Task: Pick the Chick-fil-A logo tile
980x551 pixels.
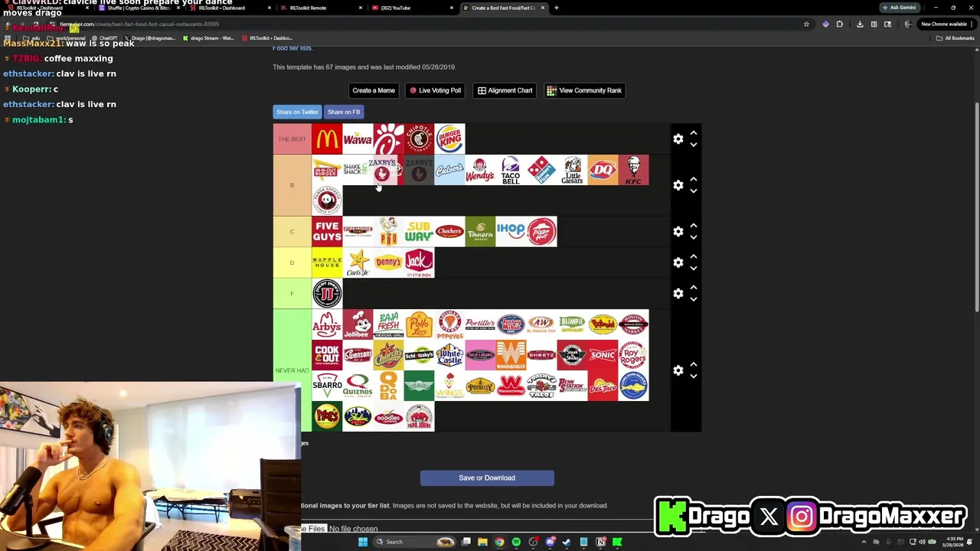Action: [x=388, y=139]
